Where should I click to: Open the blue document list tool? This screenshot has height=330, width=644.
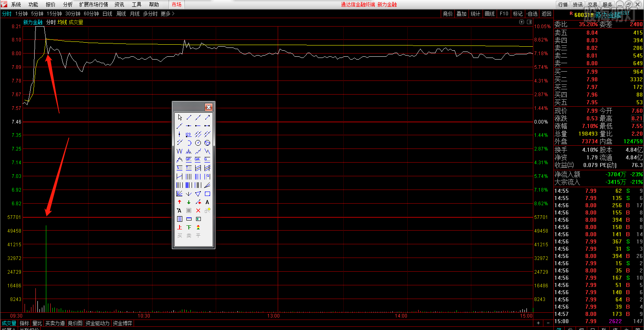point(180,219)
